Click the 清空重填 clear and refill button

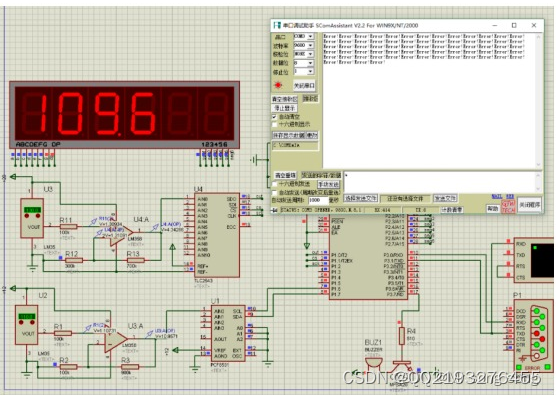(x=285, y=175)
